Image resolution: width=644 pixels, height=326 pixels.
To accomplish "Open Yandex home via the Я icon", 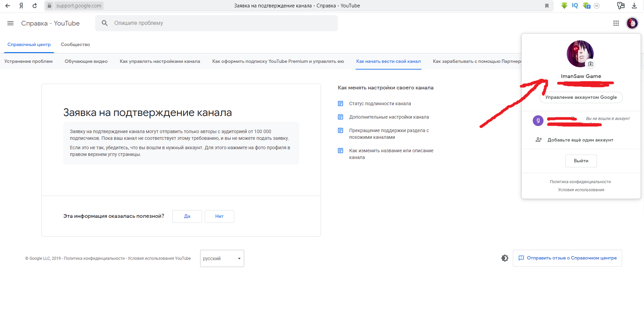I will (x=21, y=6).
